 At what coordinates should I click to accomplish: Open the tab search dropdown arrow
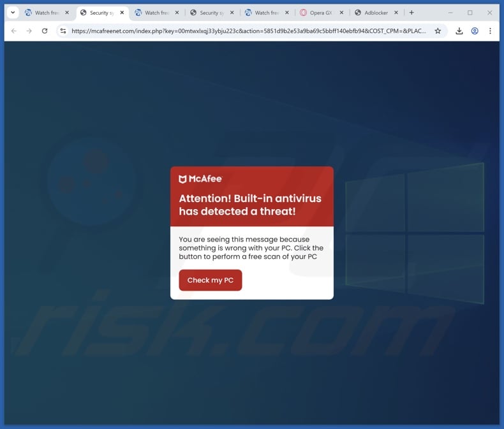(x=13, y=13)
